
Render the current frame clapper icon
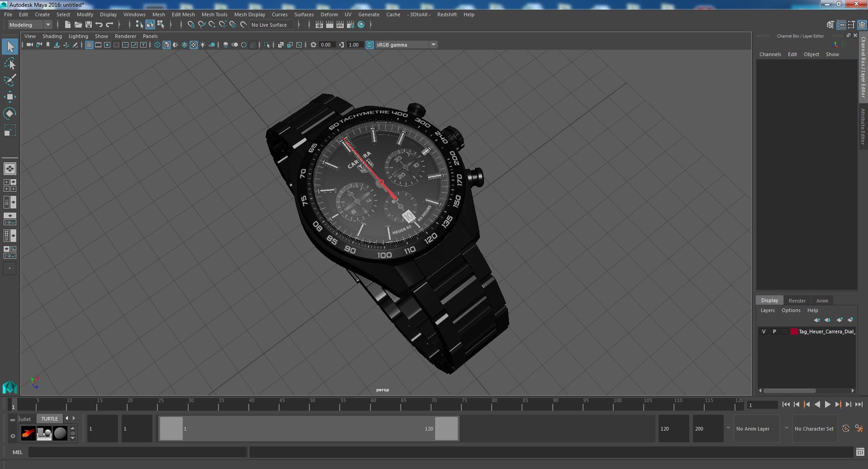pyautogui.click(x=330, y=25)
